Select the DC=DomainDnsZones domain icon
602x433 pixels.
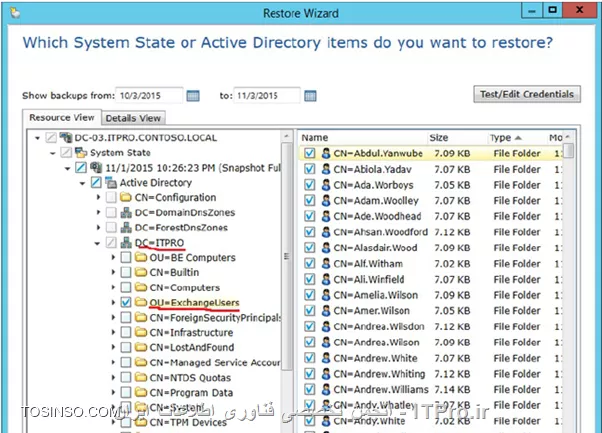(126, 212)
